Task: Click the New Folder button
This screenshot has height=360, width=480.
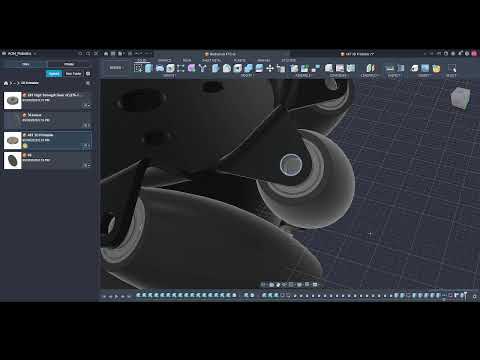Action: [73, 74]
